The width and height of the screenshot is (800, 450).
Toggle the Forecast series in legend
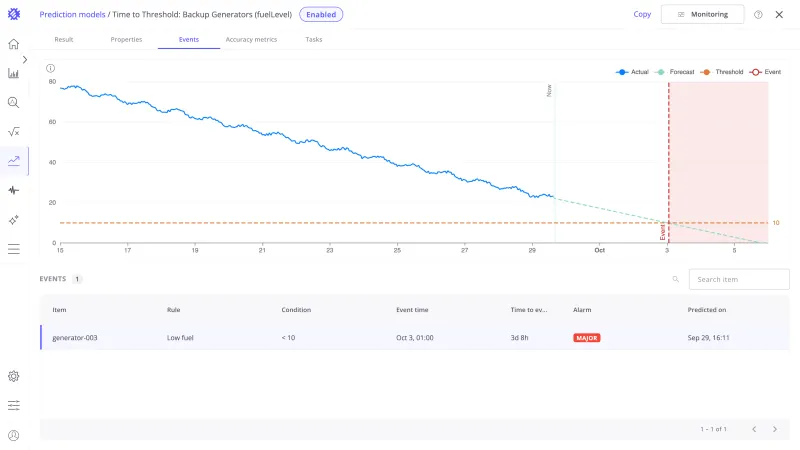[674, 72]
